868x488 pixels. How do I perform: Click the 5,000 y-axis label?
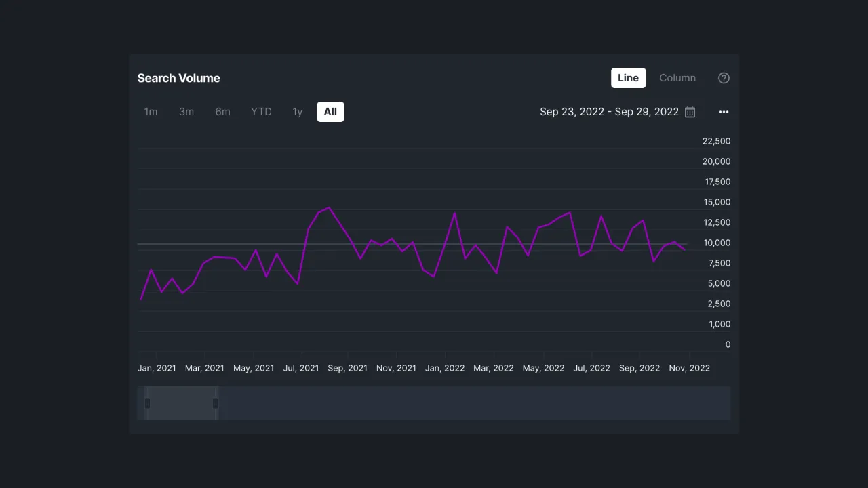[719, 283]
